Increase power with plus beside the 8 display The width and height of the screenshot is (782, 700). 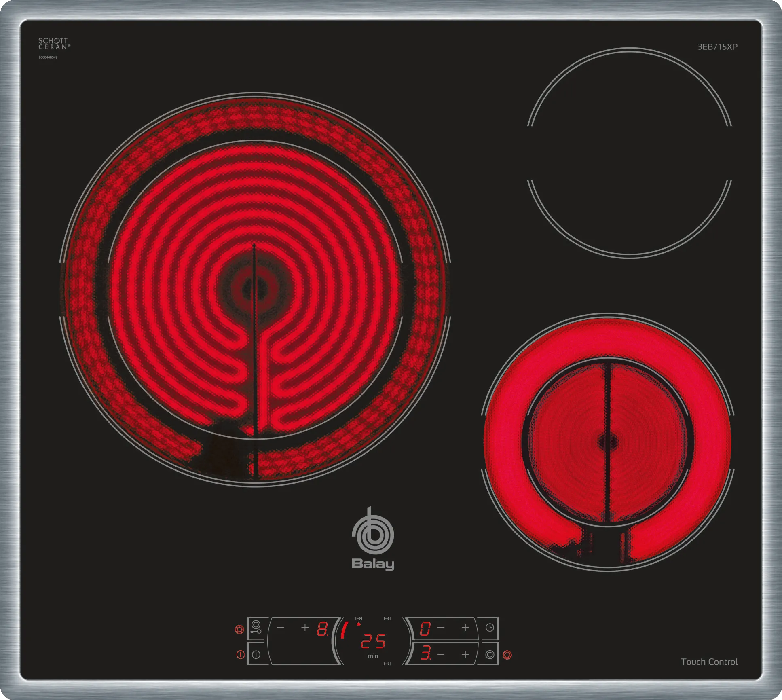tap(305, 627)
